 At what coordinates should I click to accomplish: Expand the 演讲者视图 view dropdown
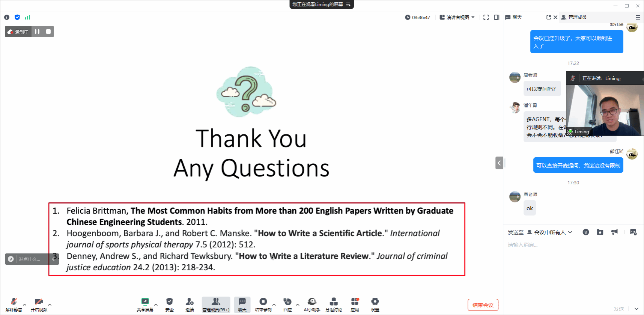click(457, 17)
